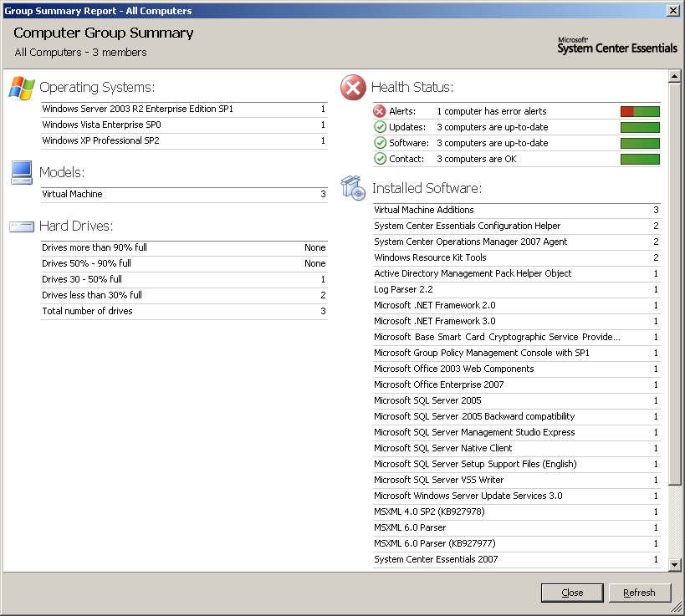
Task: Click '3 computers are OK' contact status
Action: point(477,159)
